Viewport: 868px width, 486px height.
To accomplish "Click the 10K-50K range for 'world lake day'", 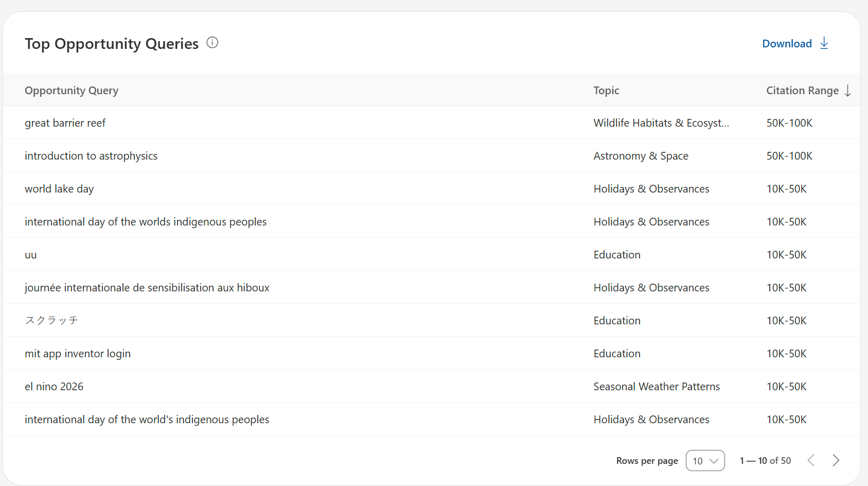I will [x=786, y=189].
